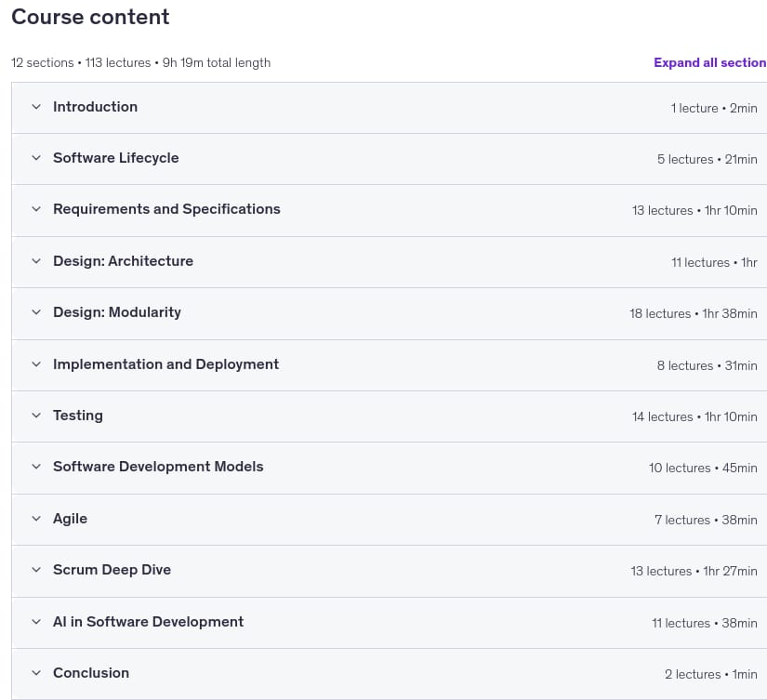The image size is (767, 700).
Task: Open the Testing section title
Action: [x=78, y=416]
